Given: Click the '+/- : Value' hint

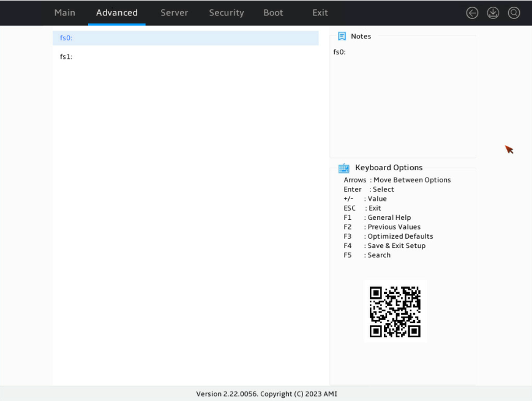Looking at the screenshot, I should 365,199.
